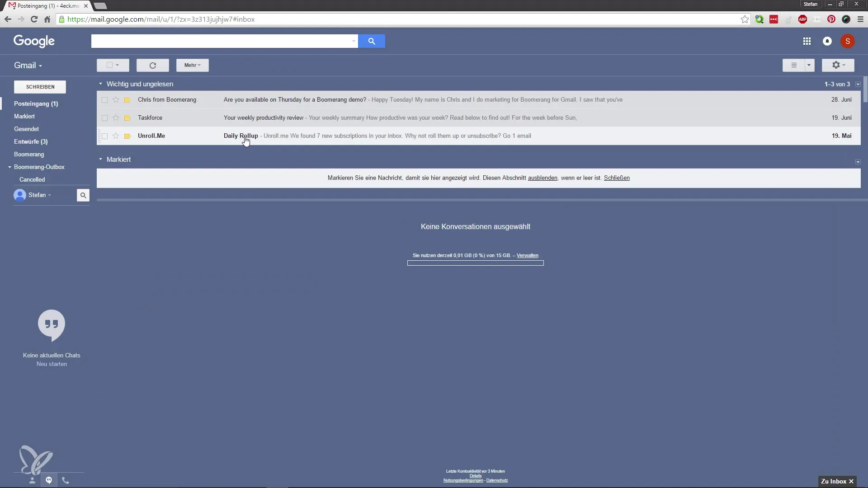Click the Verwalten storage link
This screenshot has width=868, height=488.
pyautogui.click(x=528, y=256)
